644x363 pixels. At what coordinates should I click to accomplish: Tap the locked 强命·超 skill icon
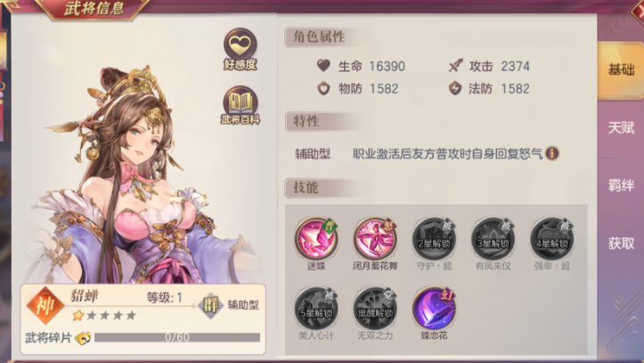(x=552, y=239)
